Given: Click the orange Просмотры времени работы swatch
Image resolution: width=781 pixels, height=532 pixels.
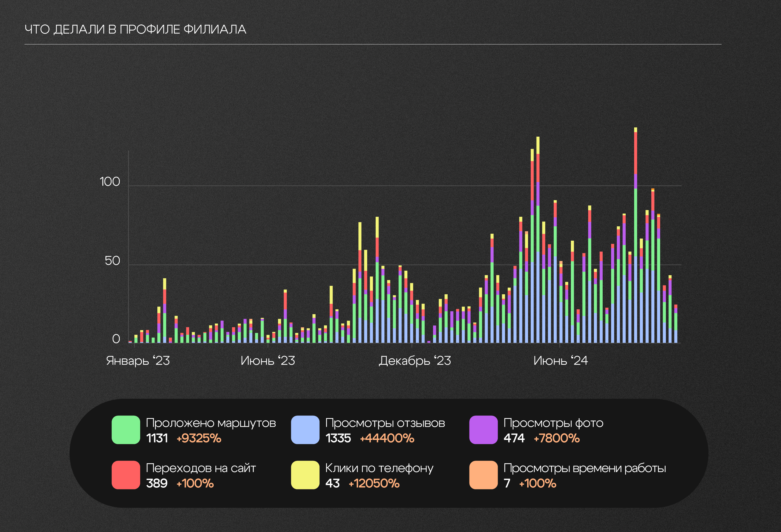Looking at the screenshot, I should point(483,475).
